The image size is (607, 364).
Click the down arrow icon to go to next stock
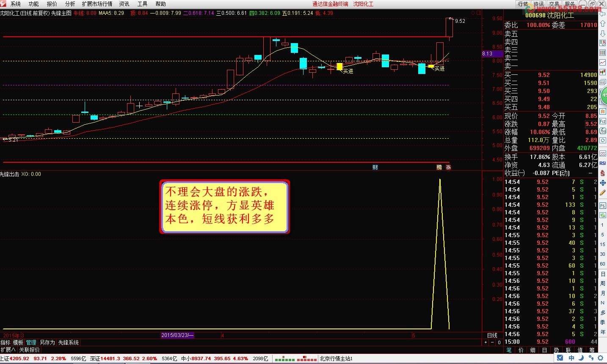[x=603, y=33]
